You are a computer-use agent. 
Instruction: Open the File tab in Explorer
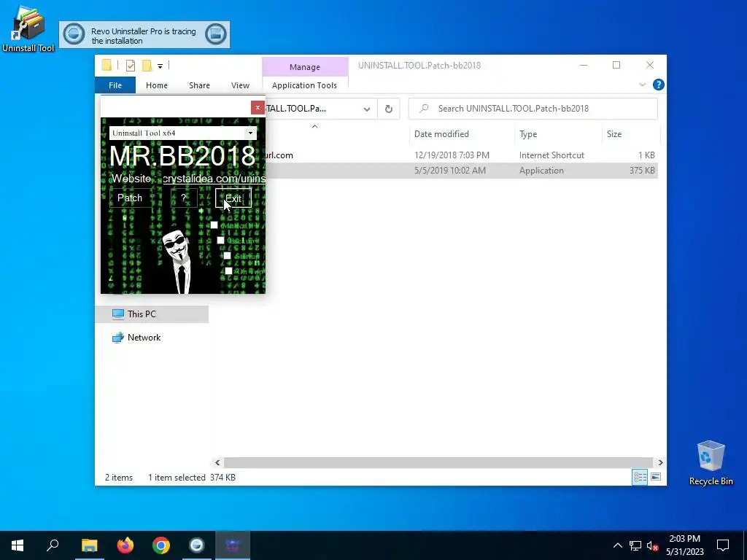(x=115, y=85)
